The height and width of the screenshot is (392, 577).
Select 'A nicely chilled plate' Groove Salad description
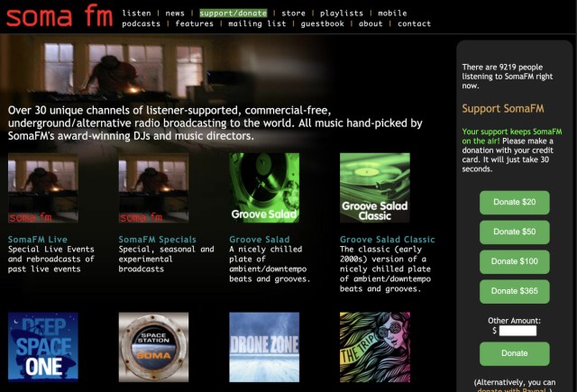[x=270, y=264]
